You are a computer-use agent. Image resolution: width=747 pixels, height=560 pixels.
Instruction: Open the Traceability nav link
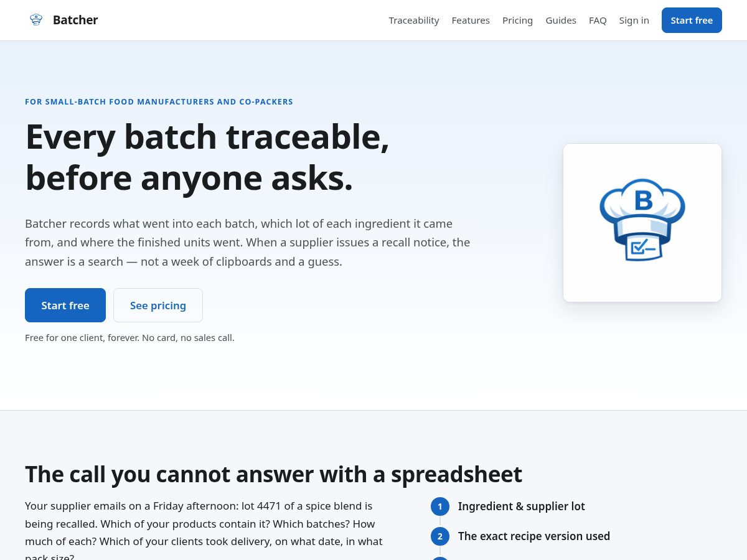pos(414,21)
